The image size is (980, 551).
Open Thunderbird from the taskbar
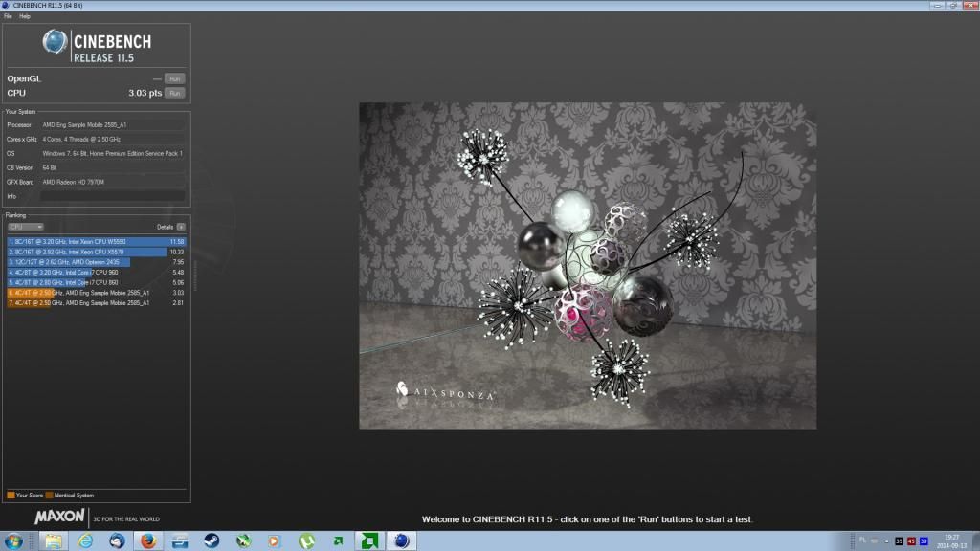[x=117, y=541]
